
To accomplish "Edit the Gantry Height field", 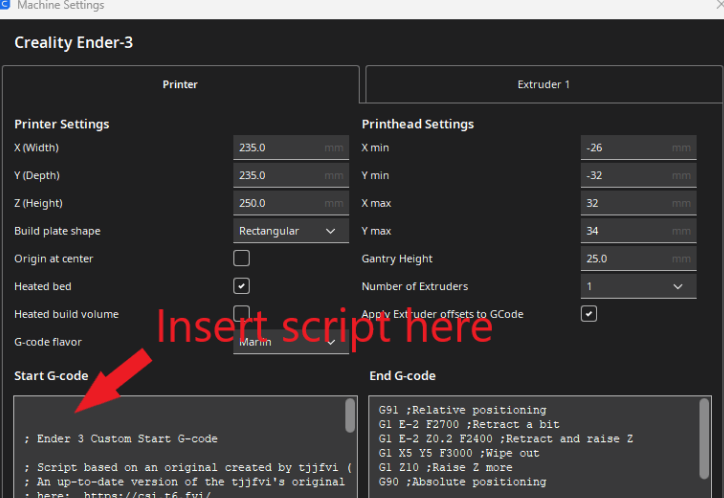I will tap(639, 258).
